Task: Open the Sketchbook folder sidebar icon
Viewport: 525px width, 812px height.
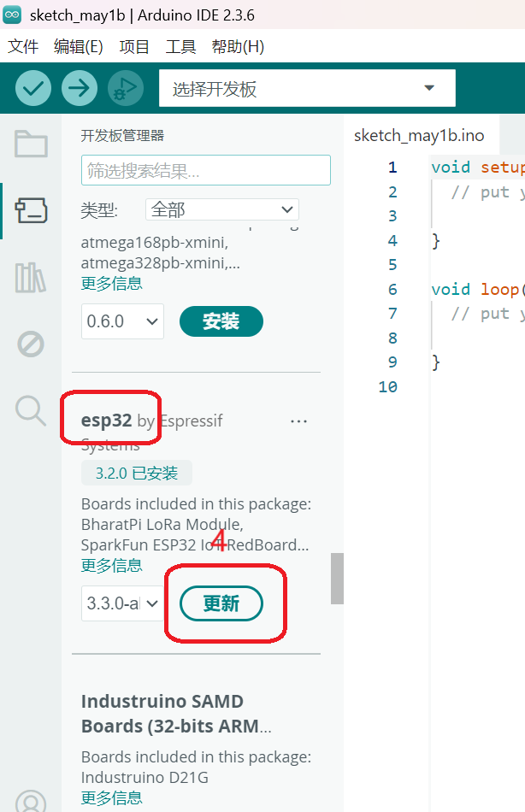Action: point(31,144)
